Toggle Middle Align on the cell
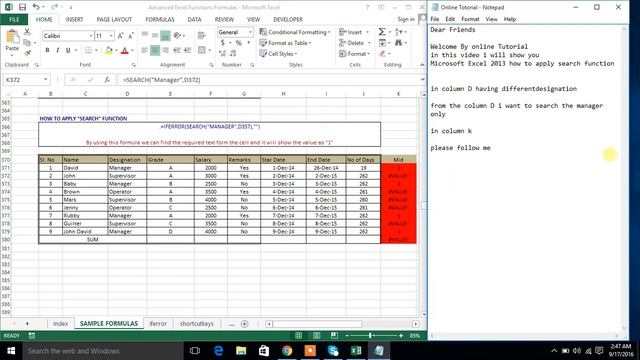Image resolution: width=640 pixels, height=360 pixels. [x=155, y=36]
